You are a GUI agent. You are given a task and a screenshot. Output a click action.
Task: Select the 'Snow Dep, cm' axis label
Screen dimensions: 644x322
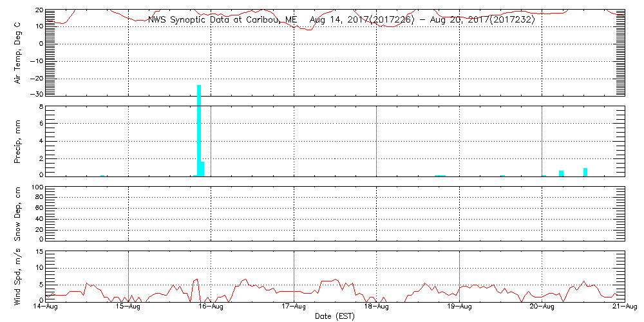[x=17, y=213]
